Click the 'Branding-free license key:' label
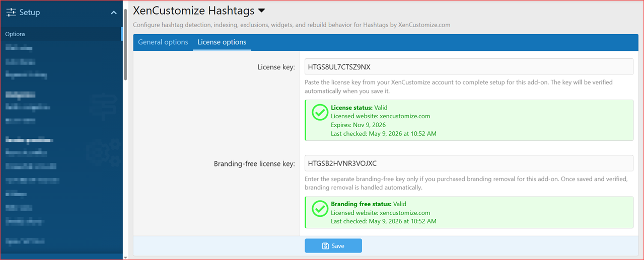Viewport: 644px width, 260px height. (254, 164)
